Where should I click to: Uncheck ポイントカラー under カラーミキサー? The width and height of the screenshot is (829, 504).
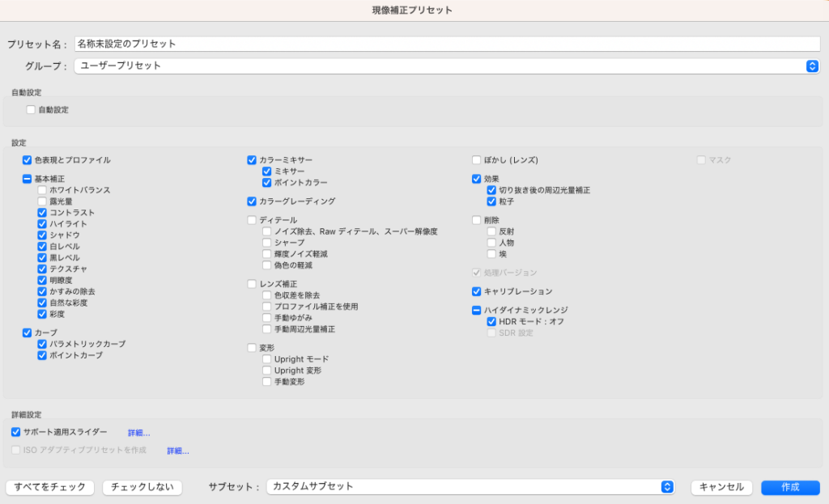pos(267,182)
